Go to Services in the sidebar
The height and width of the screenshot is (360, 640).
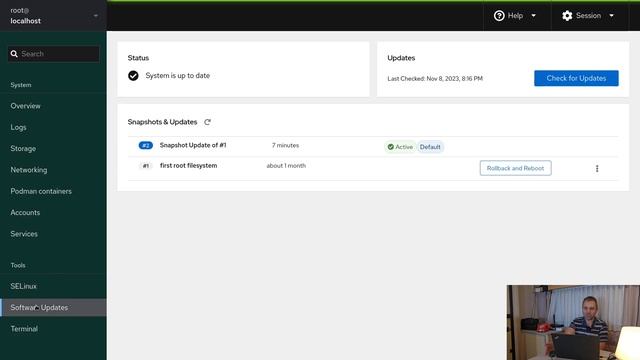53,234
